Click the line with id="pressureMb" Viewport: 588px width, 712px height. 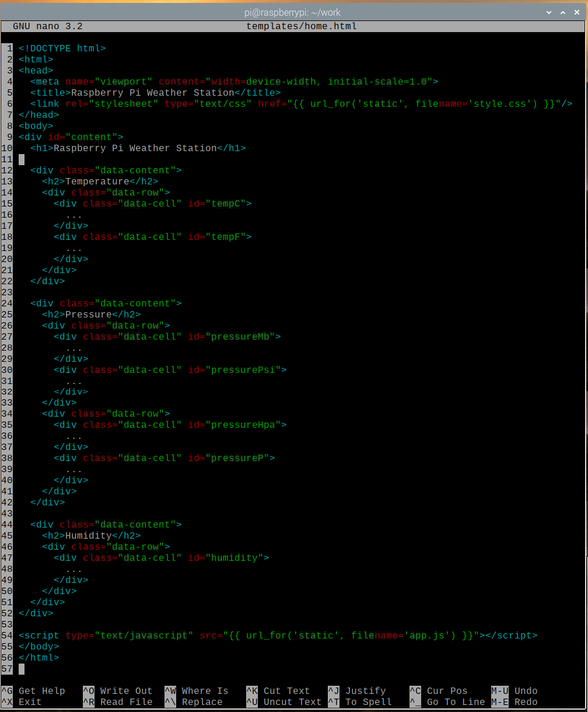(x=167, y=337)
